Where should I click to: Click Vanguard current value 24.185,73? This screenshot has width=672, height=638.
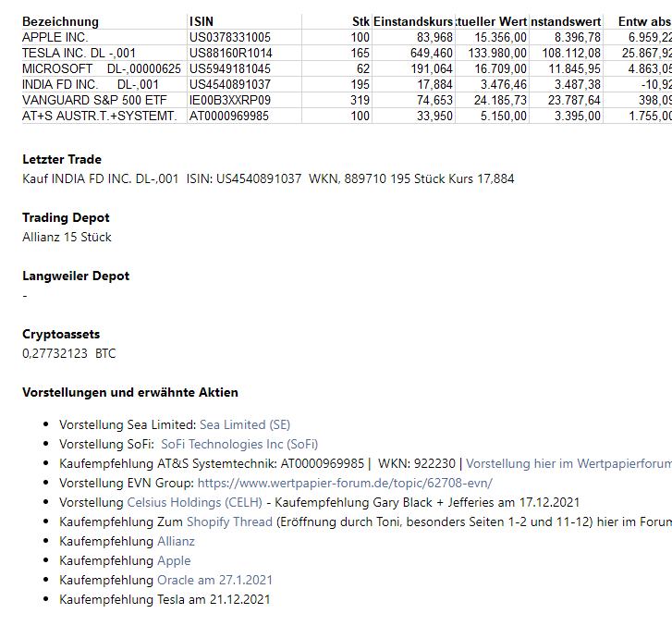[501, 101]
